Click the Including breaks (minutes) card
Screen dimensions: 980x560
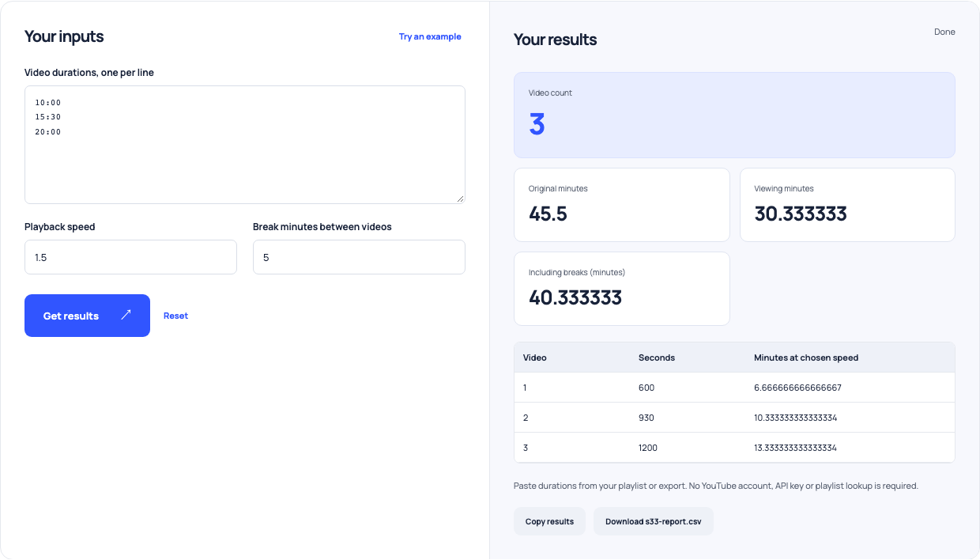coord(622,289)
